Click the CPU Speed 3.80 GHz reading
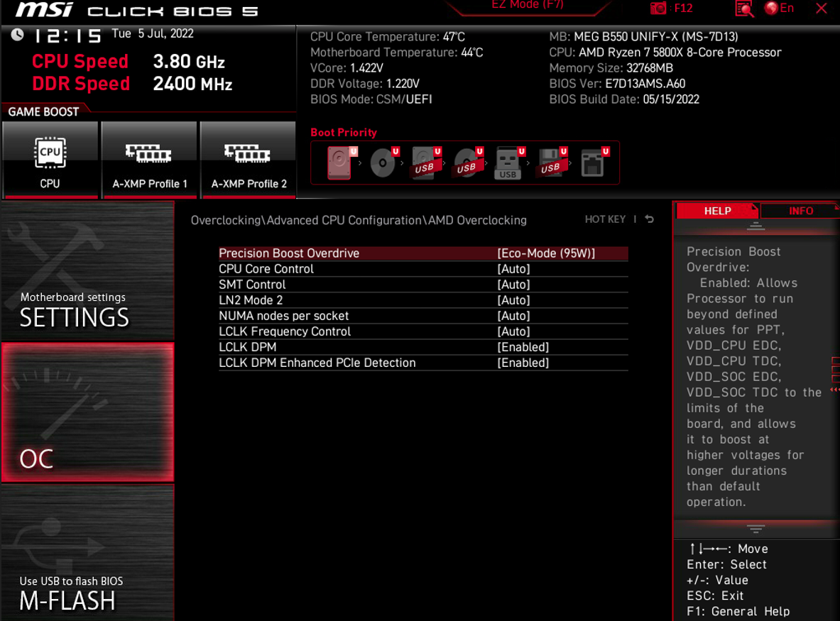The width and height of the screenshot is (840, 621). tap(128, 62)
